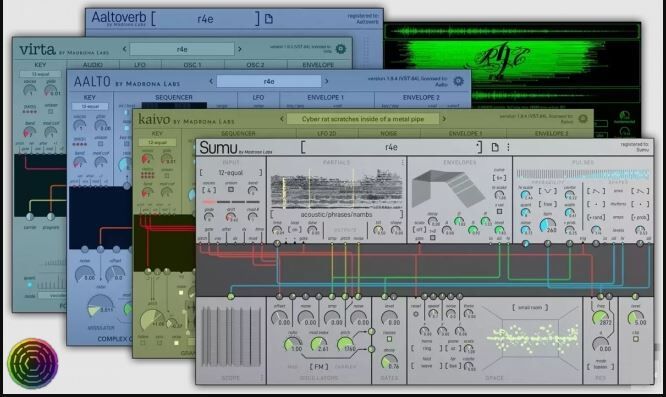The width and height of the screenshot is (666, 397).
Task: Open the Sumu Partials three-dot menu
Action: (402, 162)
